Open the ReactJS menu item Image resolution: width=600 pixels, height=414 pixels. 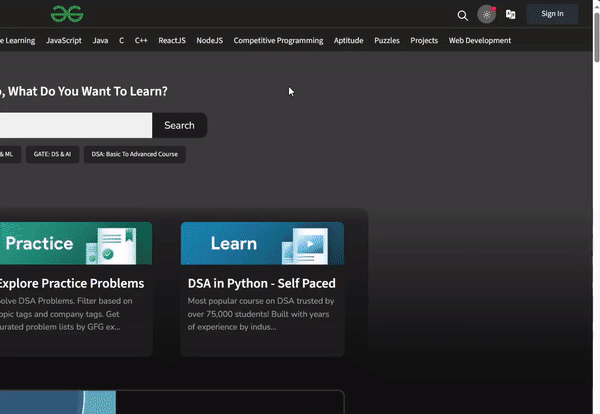tap(172, 41)
